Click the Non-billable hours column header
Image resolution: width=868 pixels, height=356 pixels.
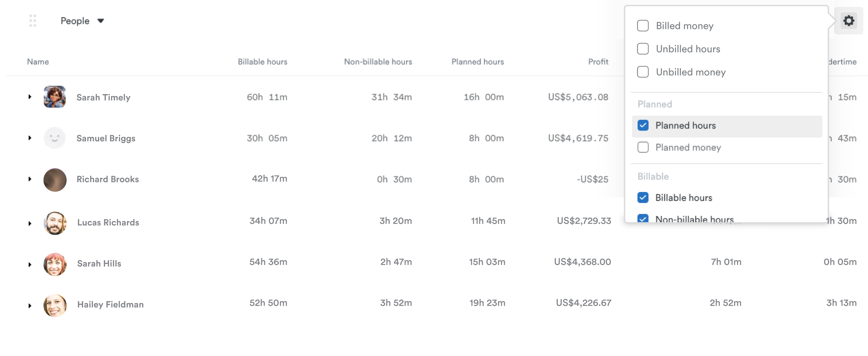[x=378, y=62]
